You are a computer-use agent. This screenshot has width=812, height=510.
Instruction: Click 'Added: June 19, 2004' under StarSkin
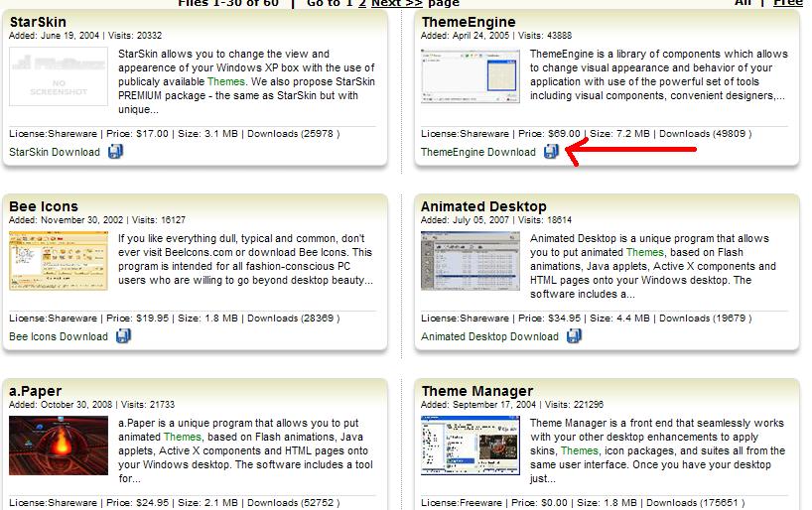coord(54,36)
